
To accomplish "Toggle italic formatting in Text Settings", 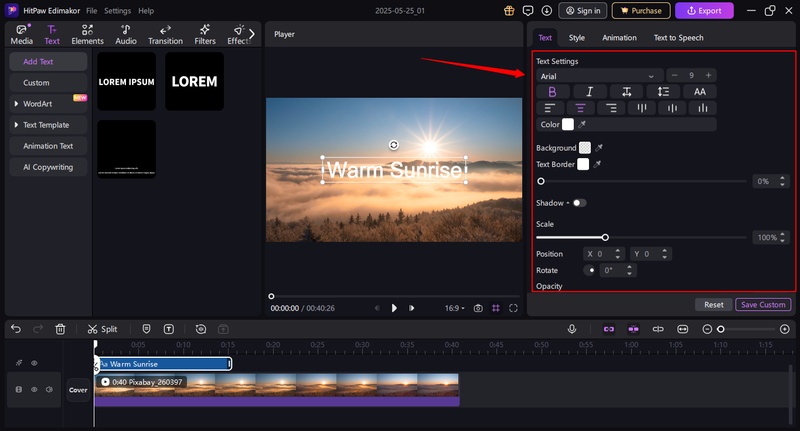I will pyautogui.click(x=590, y=92).
